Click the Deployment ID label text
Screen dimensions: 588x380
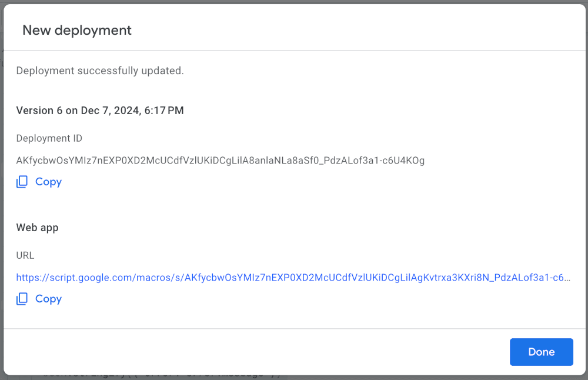pyautogui.click(x=49, y=138)
